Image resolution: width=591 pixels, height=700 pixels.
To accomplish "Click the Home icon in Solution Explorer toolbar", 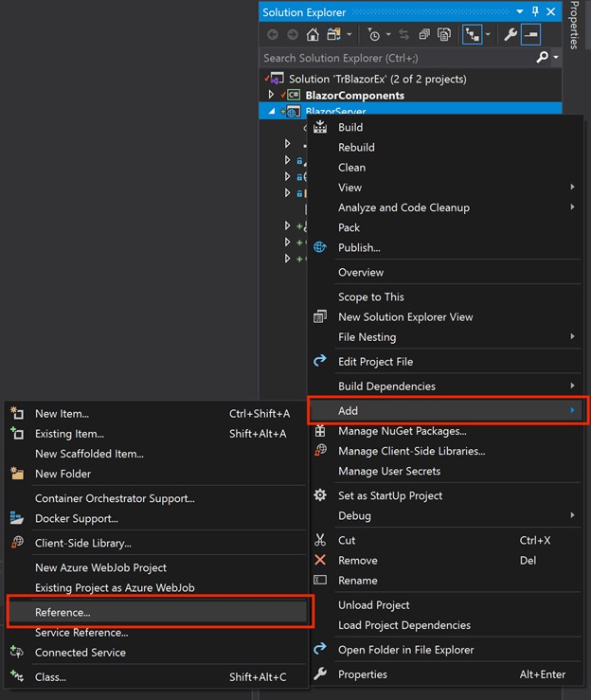I will (x=313, y=35).
